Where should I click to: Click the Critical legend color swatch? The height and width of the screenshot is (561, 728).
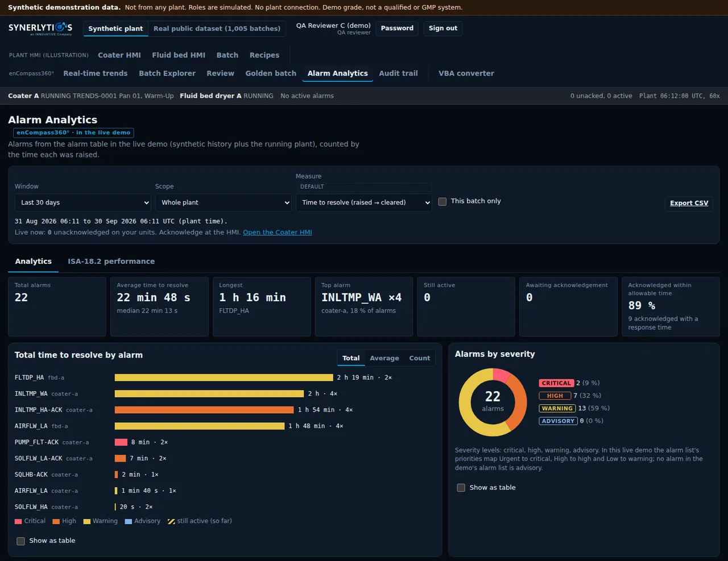tap(18, 521)
